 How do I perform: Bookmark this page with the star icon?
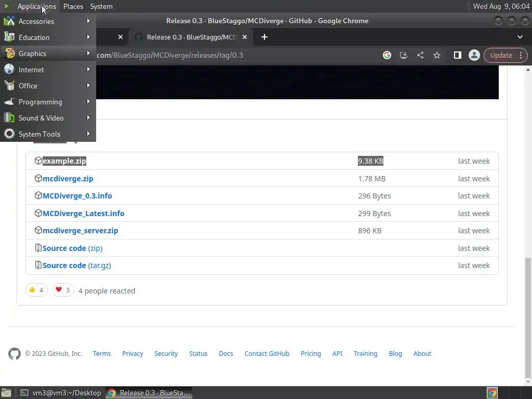click(x=436, y=55)
